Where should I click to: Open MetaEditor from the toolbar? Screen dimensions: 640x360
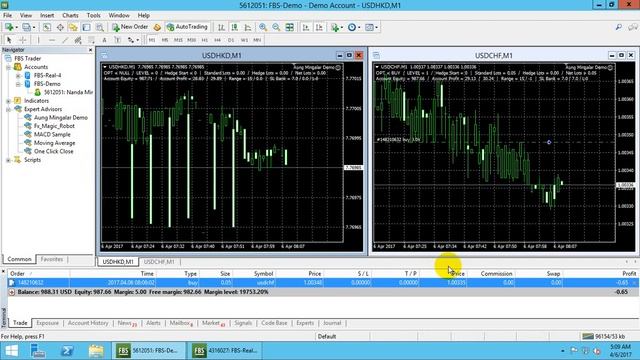157,27
